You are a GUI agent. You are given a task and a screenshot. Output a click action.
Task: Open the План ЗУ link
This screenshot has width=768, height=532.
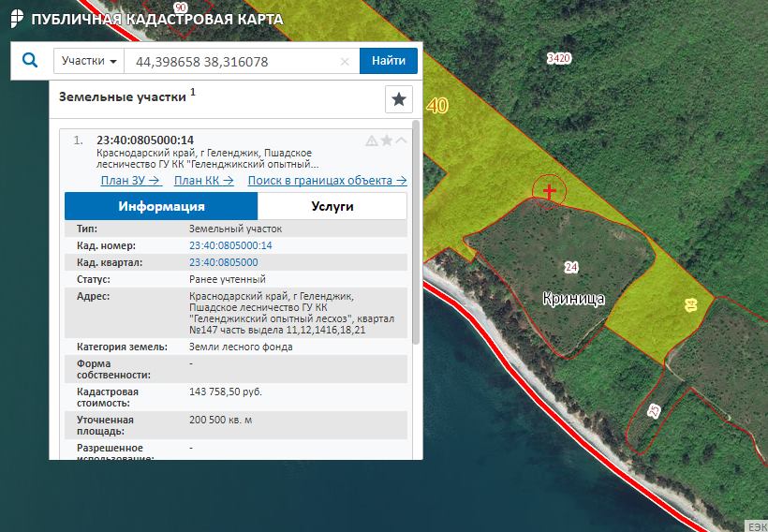tap(131, 181)
